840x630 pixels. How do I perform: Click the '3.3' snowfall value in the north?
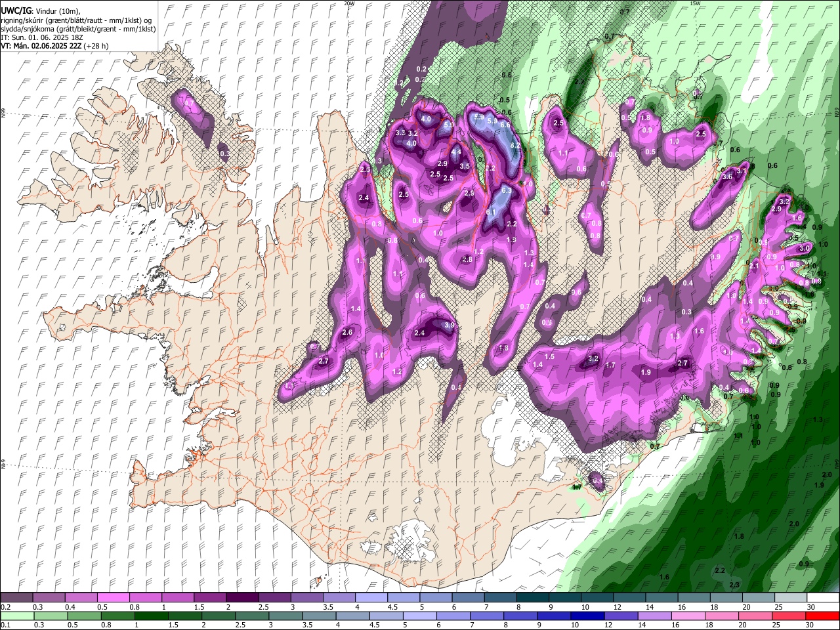(x=400, y=133)
